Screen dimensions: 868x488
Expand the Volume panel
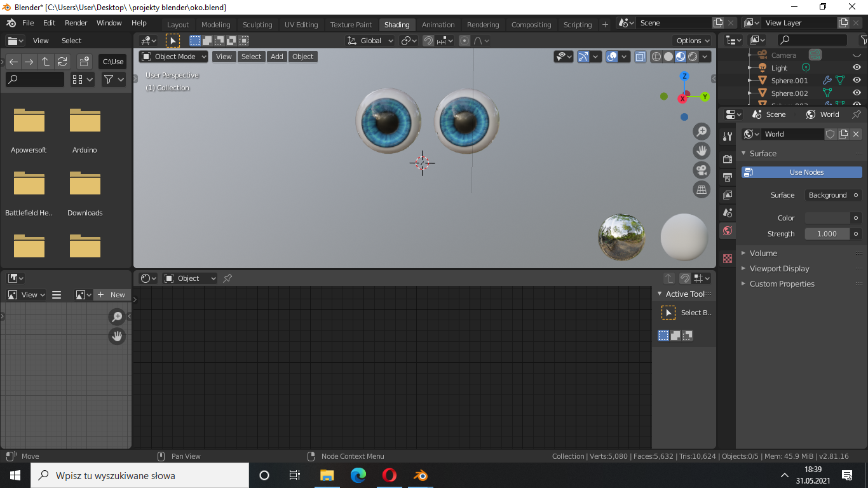763,253
